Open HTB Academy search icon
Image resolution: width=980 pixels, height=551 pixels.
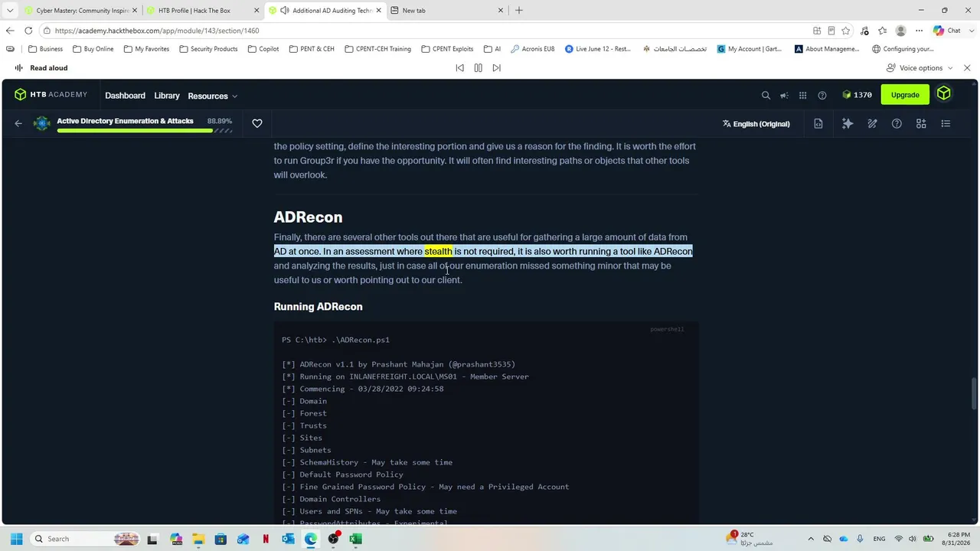[x=766, y=96]
